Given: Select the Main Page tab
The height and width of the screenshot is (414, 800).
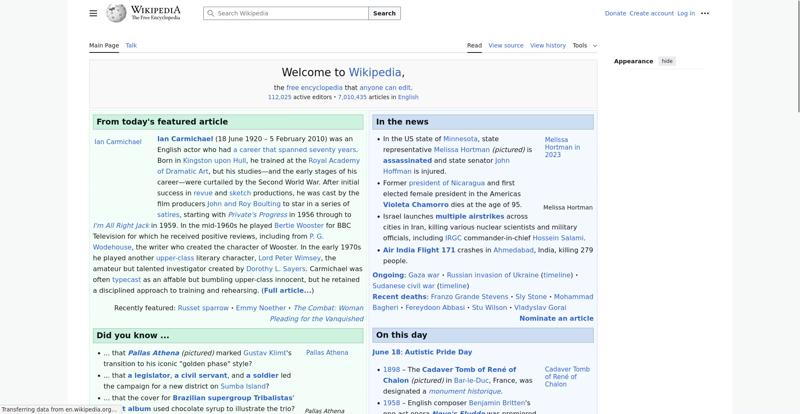Looking at the screenshot, I should click(104, 45).
